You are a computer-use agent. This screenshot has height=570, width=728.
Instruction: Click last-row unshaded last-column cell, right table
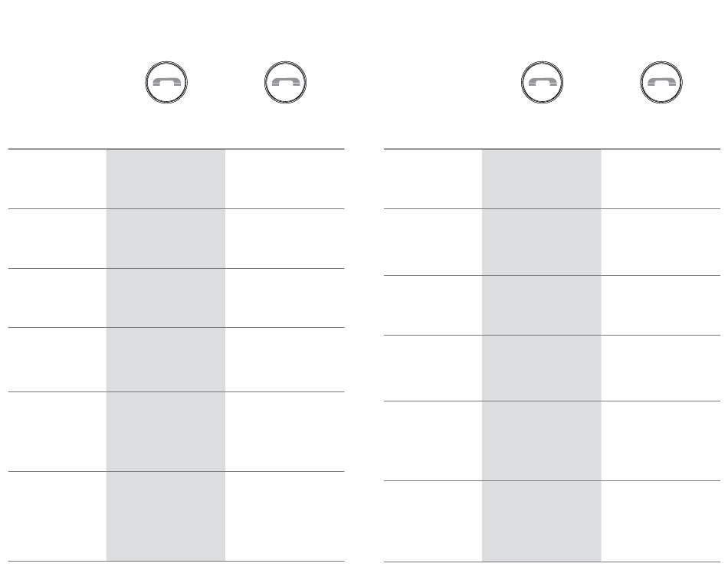coord(661,521)
